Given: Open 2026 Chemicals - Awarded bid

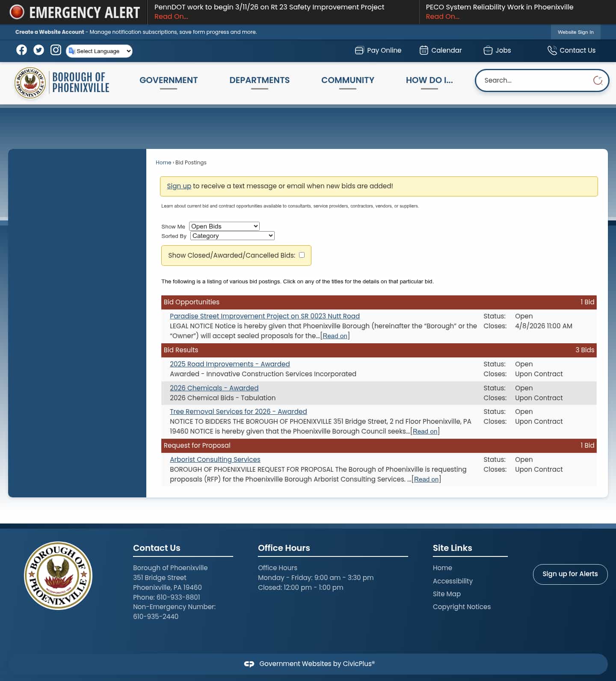Looking at the screenshot, I should [x=214, y=388].
